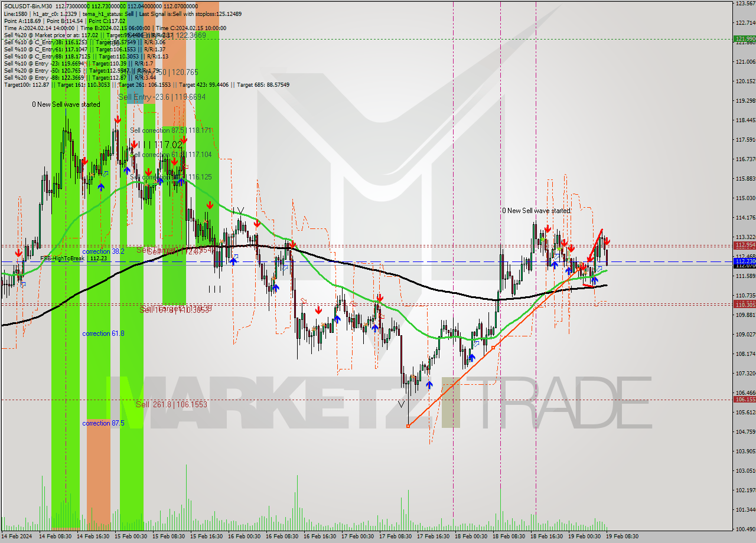The image size is (756, 543).
Task: Click the 117.591 price axis value
Action: (745, 139)
